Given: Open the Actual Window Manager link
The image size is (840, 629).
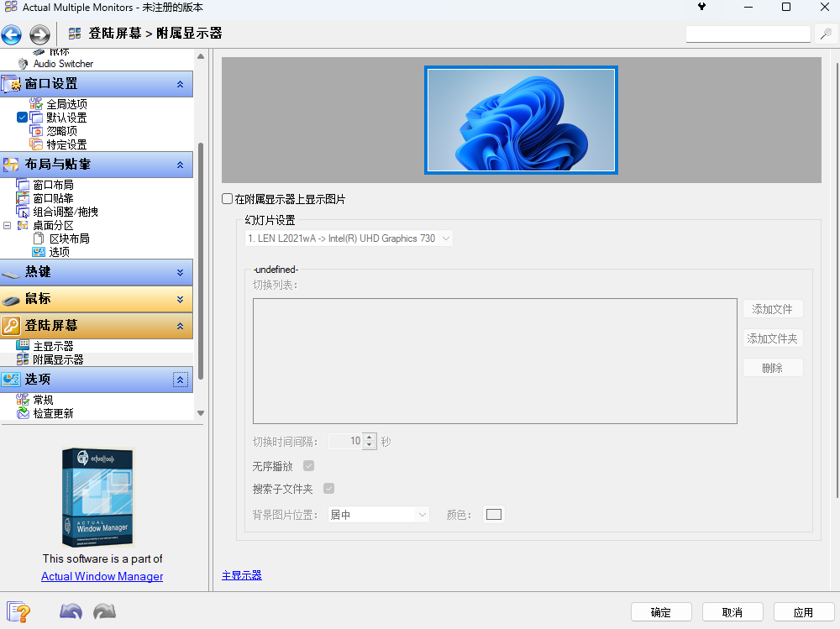Looking at the screenshot, I should pos(102,576).
